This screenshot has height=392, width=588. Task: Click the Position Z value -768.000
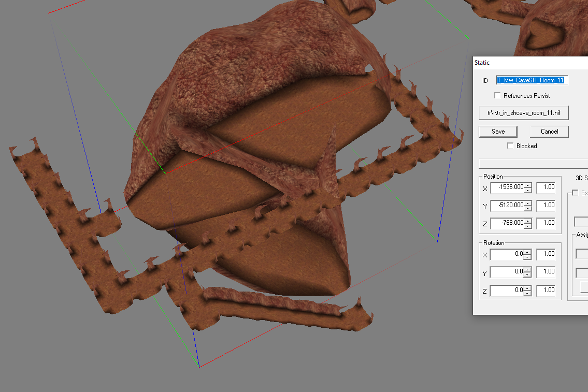pos(509,223)
